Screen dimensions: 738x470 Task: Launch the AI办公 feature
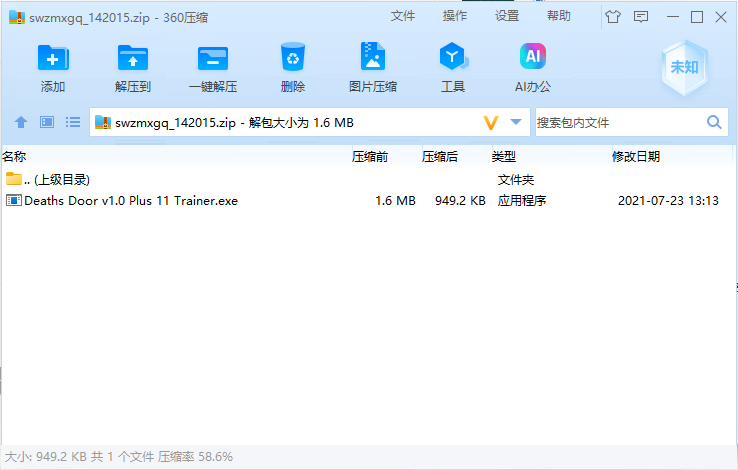[x=533, y=67]
